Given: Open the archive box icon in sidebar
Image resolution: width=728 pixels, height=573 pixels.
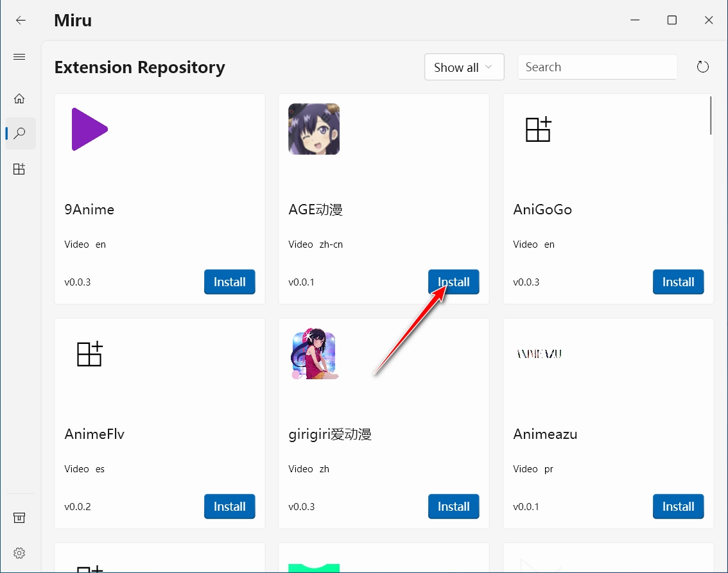Looking at the screenshot, I should click(x=19, y=518).
